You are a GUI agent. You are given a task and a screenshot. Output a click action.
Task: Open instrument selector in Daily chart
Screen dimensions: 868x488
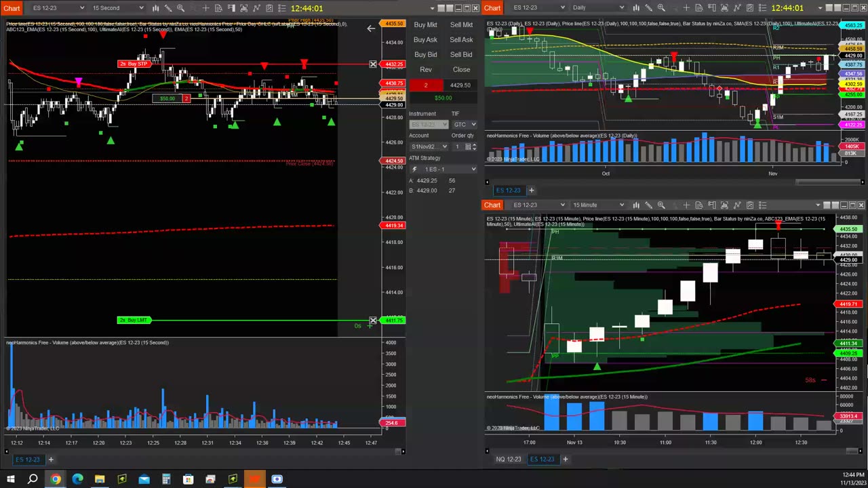538,7
